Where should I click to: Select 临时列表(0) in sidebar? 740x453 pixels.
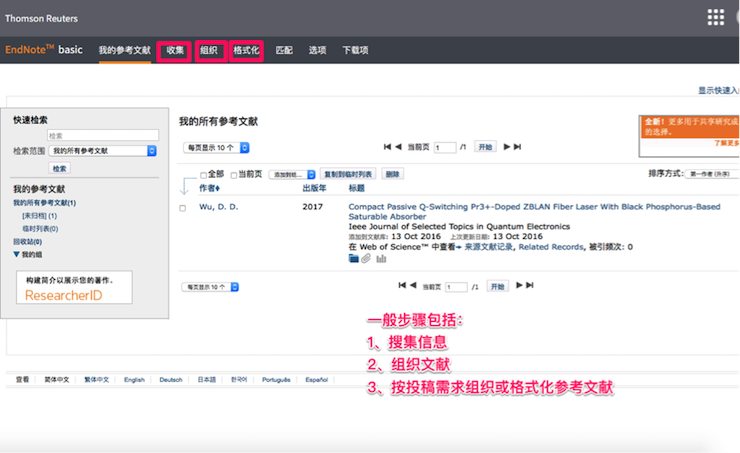coord(40,229)
